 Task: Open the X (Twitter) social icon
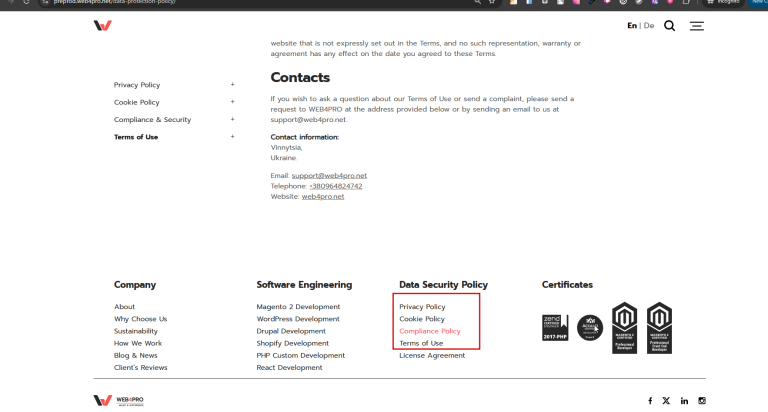point(666,401)
